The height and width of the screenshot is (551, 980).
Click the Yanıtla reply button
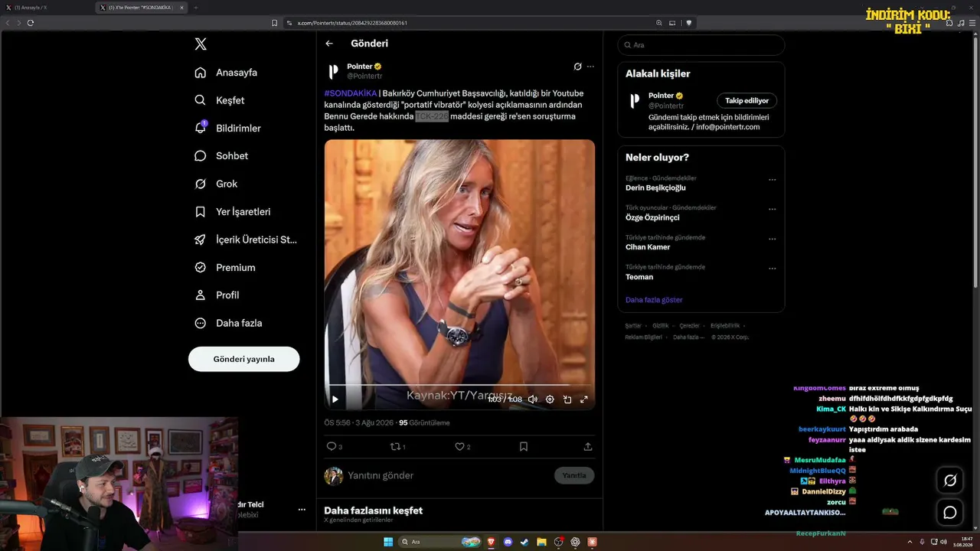(x=574, y=475)
